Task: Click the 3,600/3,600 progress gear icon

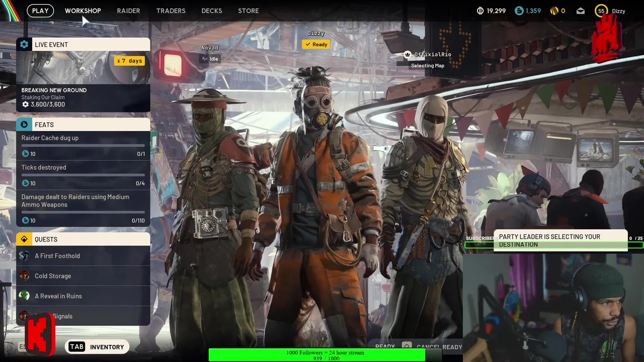Action: pos(25,105)
